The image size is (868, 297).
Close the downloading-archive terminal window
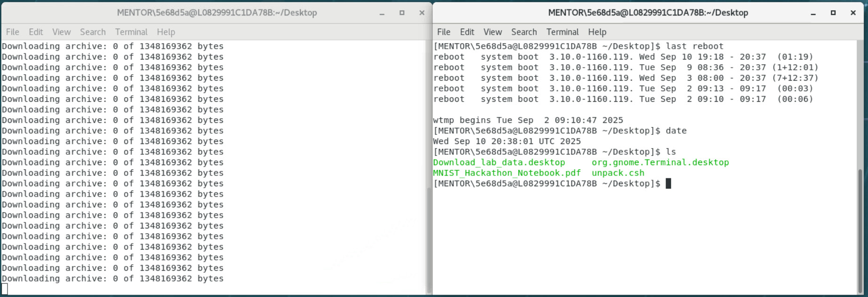click(x=422, y=13)
